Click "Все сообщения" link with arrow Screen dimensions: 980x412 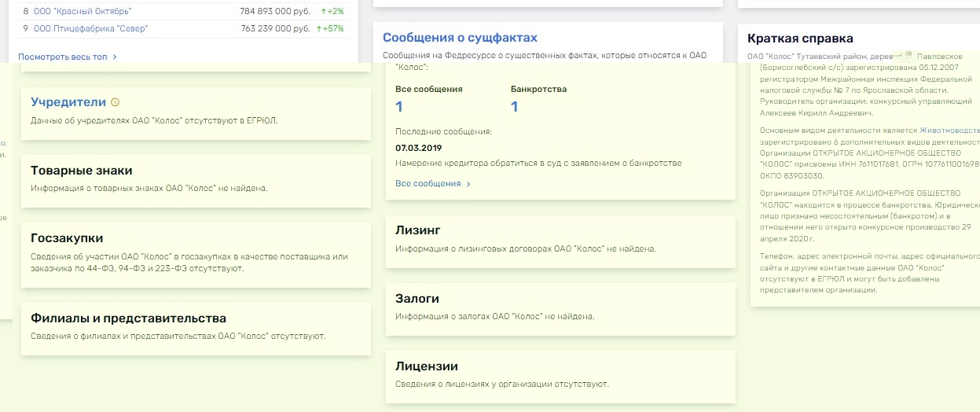(428, 184)
